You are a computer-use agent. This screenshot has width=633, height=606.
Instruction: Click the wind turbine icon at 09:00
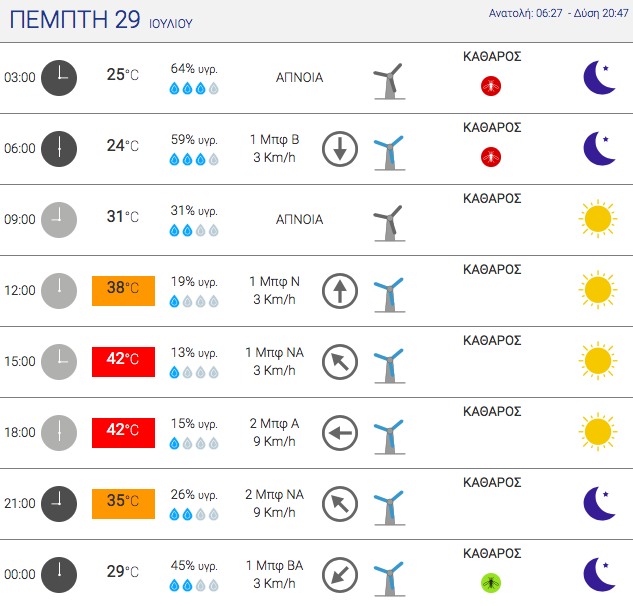(x=390, y=223)
